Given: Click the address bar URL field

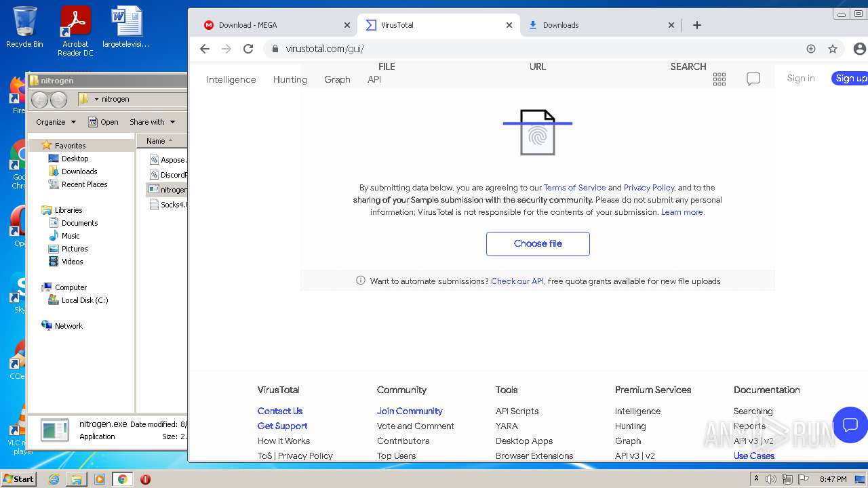Looking at the screenshot, I should point(532,49).
